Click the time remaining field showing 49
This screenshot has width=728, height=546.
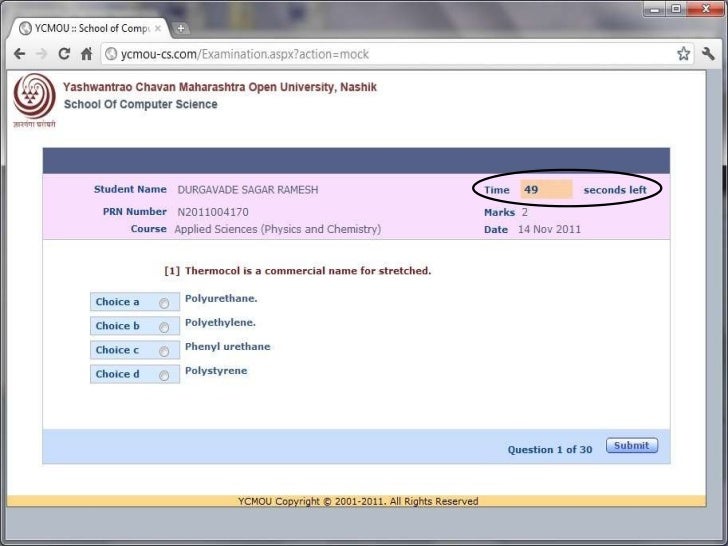546,189
